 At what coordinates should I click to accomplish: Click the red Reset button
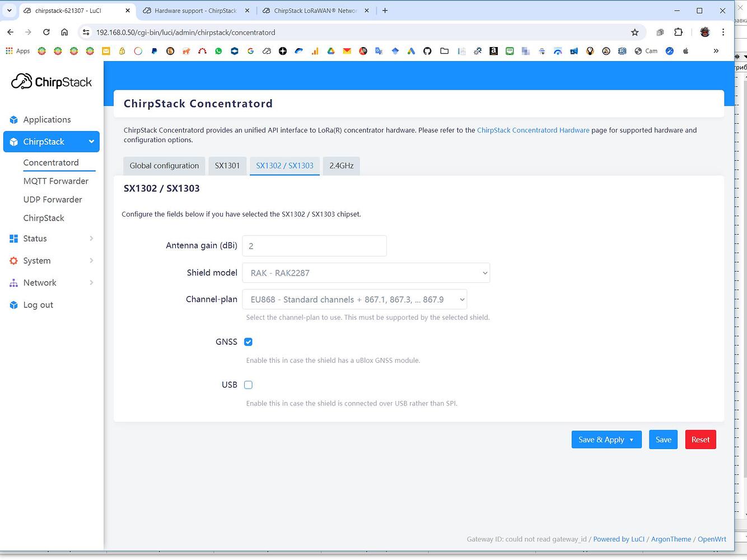[x=701, y=440]
